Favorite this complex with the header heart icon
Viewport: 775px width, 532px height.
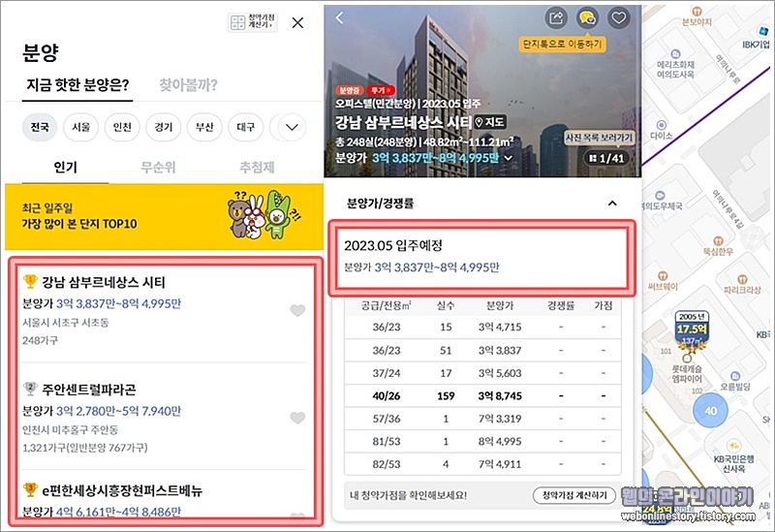pyautogui.click(x=619, y=18)
